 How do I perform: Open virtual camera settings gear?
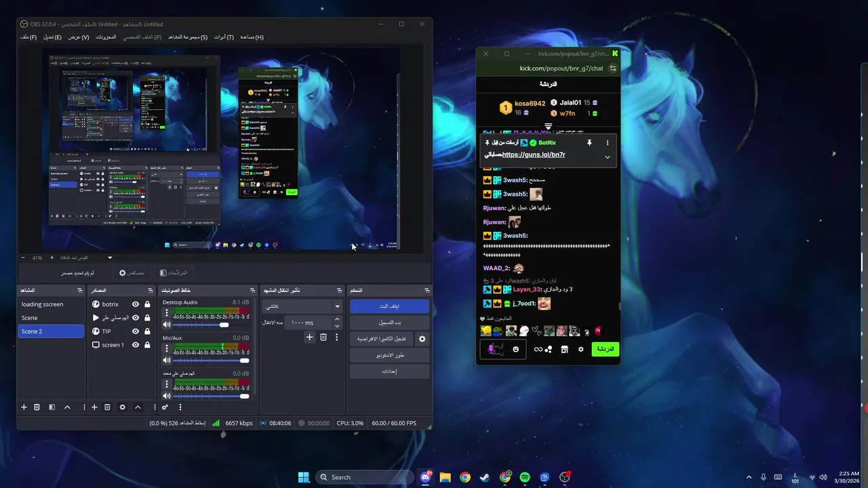(x=422, y=339)
